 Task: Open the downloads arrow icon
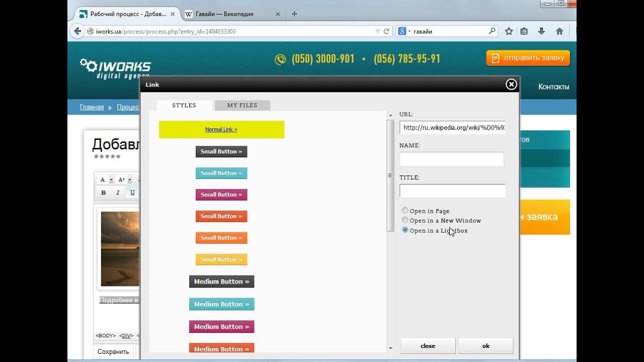(x=541, y=31)
